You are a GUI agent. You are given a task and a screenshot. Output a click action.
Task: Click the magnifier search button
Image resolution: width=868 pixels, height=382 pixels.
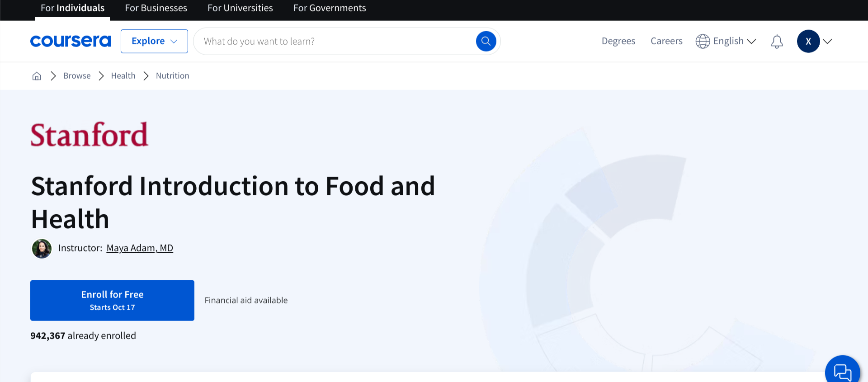[x=486, y=41]
